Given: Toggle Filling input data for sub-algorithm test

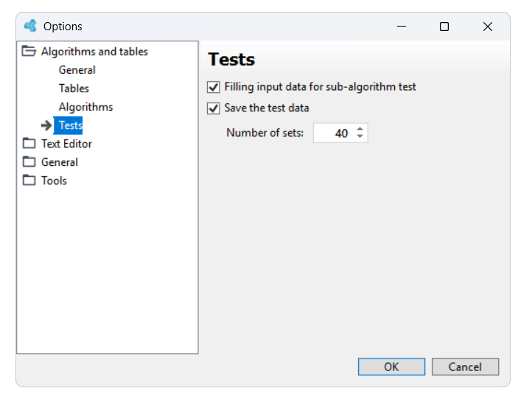Looking at the screenshot, I should click(x=214, y=87).
